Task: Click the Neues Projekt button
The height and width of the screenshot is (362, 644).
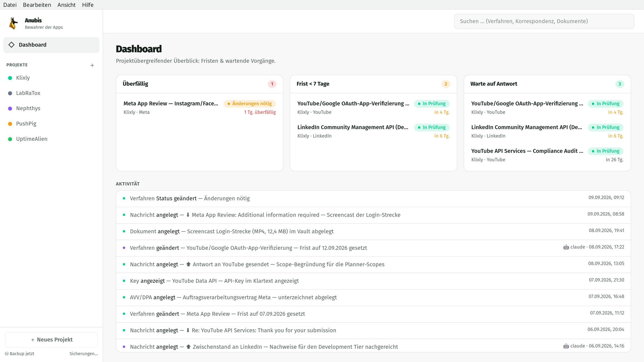Action: pyautogui.click(x=51, y=340)
